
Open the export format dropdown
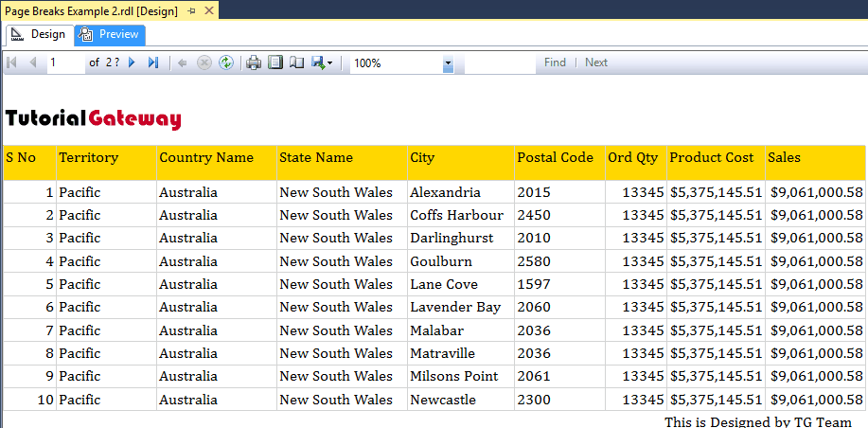coord(323,62)
